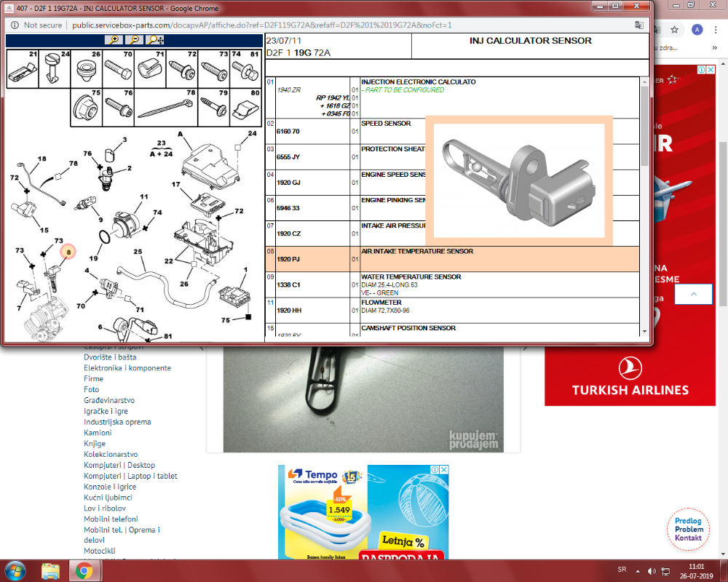This screenshot has height=582, width=728.
Task: Open the Chrome profile avatar
Action: tap(697, 30)
